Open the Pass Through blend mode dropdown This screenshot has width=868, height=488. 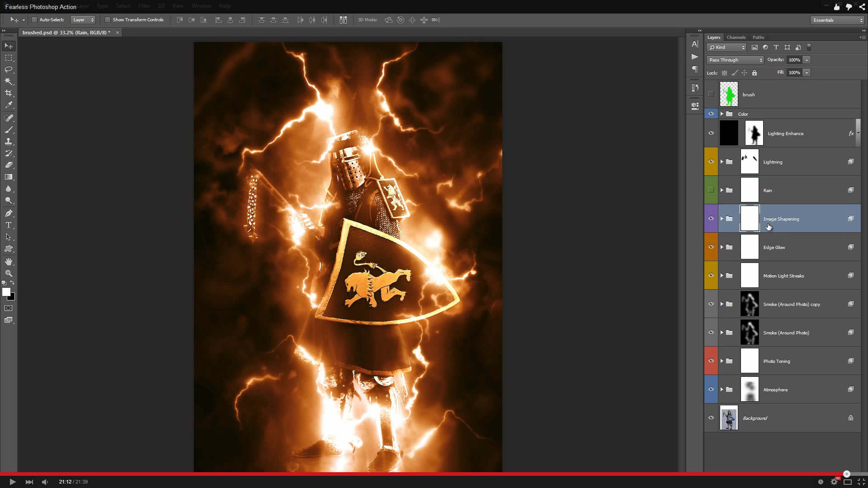click(734, 60)
